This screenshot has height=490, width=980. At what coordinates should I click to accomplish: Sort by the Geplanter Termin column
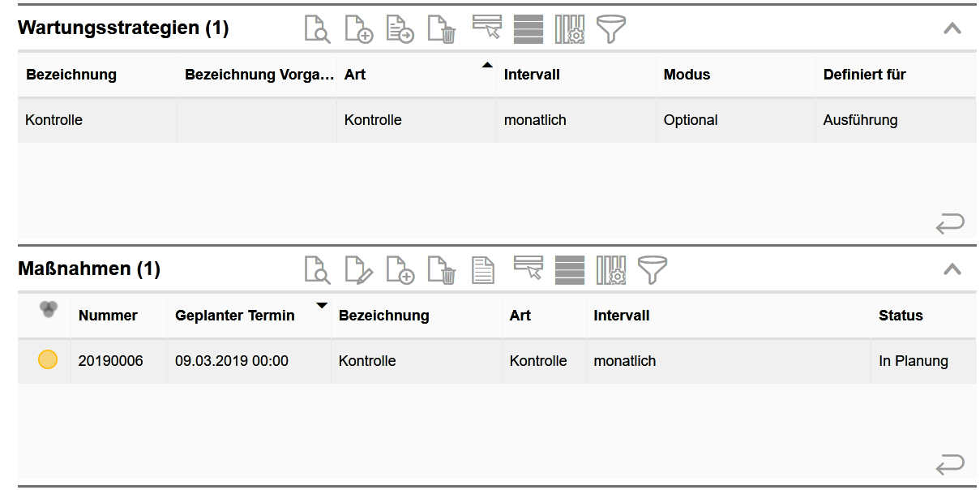(235, 316)
